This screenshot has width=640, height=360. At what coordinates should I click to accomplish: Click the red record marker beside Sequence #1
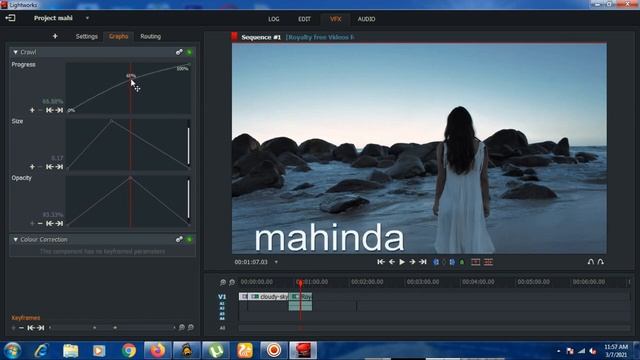tap(234, 37)
